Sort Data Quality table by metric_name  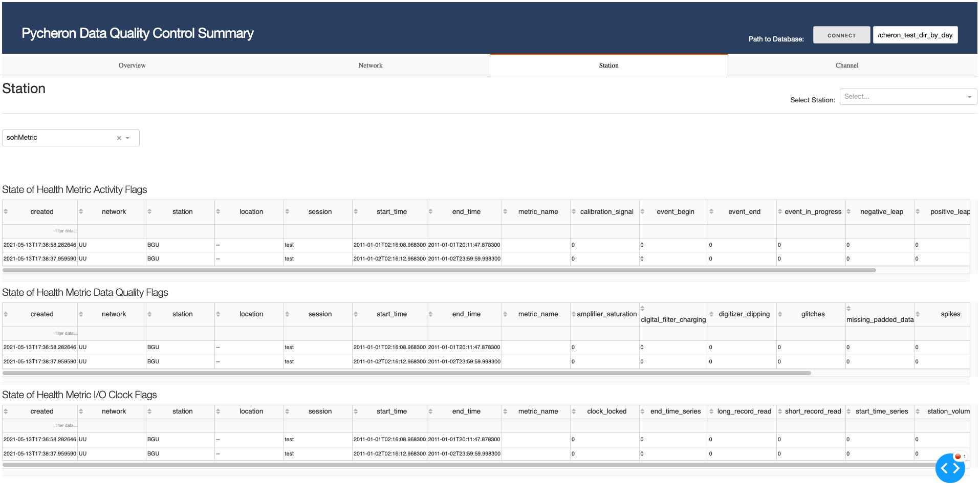point(505,314)
